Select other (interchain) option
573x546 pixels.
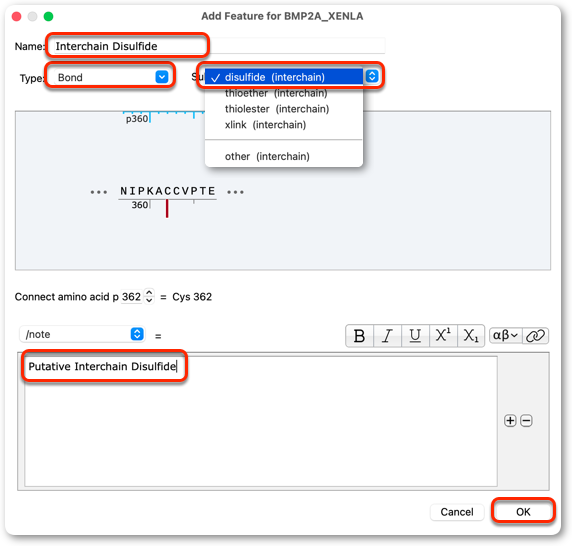tap(267, 156)
